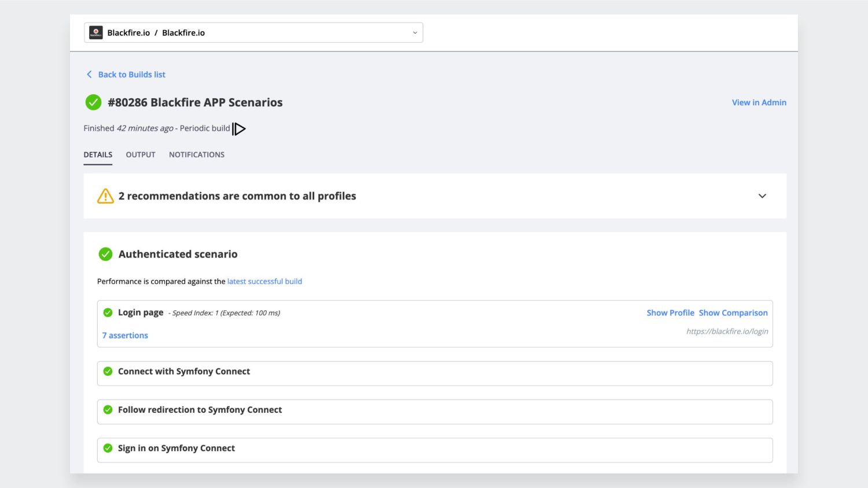Open the latest successful build link

[x=264, y=282]
